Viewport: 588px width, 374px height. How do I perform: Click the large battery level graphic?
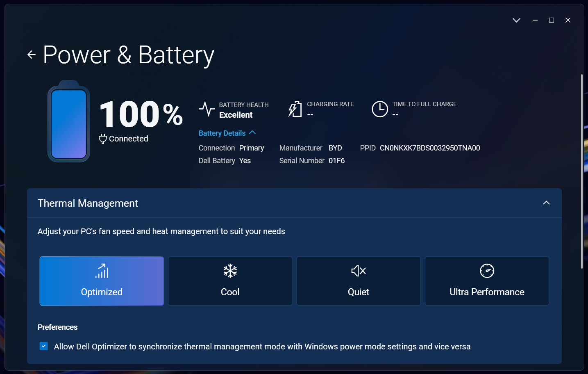[69, 121]
